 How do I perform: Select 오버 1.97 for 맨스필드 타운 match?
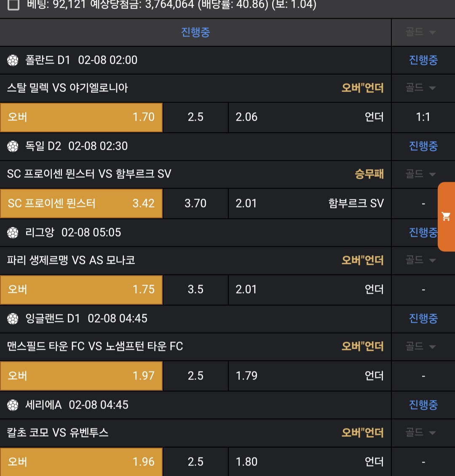[81, 376]
